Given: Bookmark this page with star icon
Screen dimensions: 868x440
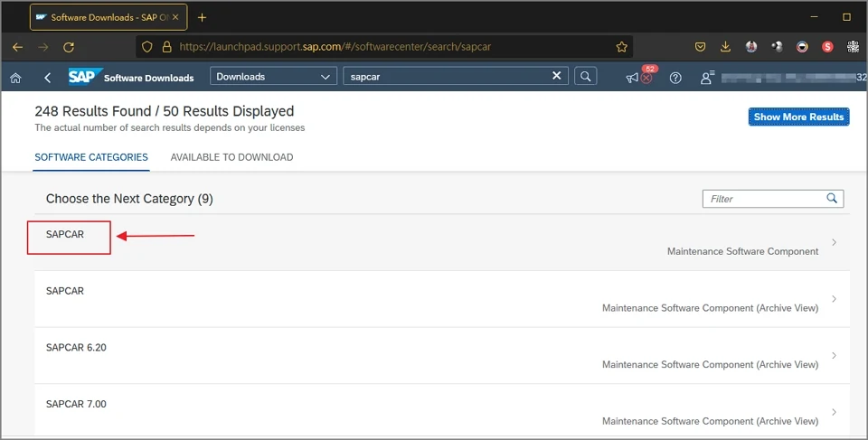Looking at the screenshot, I should (x=622, y=47).
